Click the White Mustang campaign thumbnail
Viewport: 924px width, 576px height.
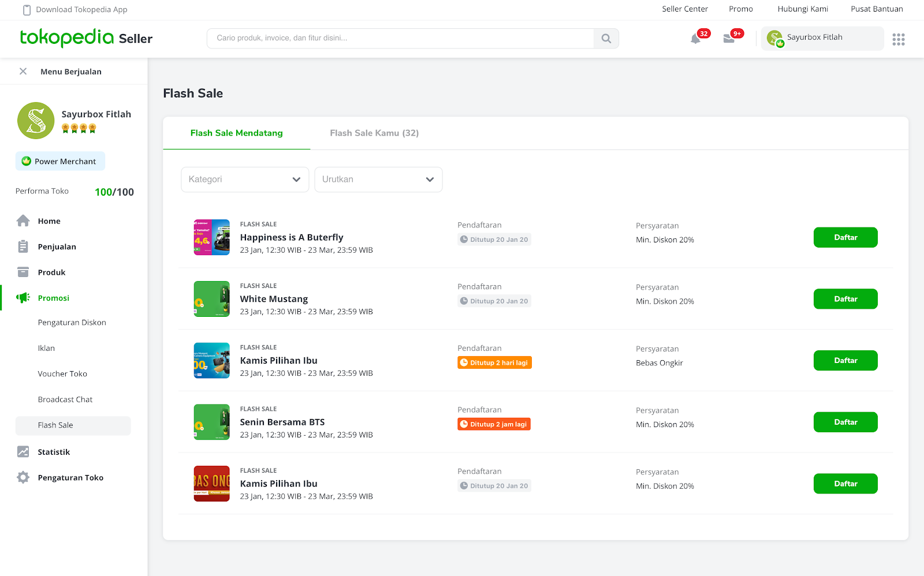point(211,298)
